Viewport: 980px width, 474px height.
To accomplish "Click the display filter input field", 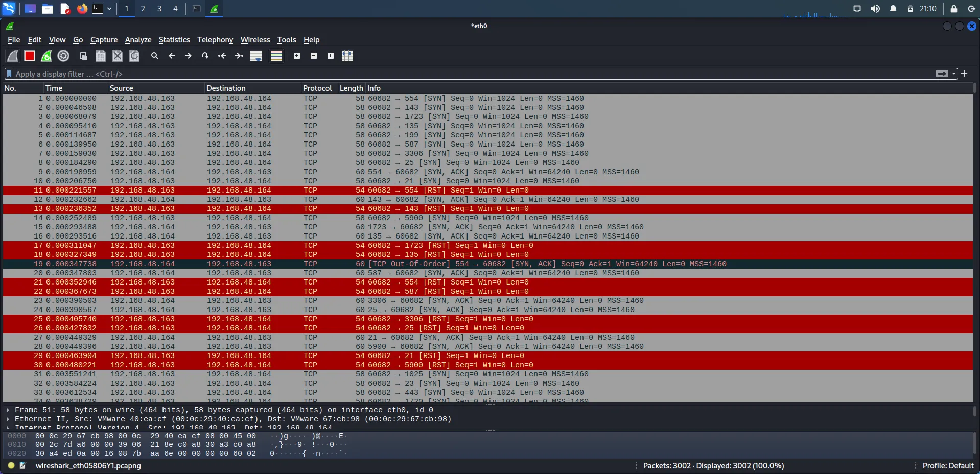I will click(460, 74).
